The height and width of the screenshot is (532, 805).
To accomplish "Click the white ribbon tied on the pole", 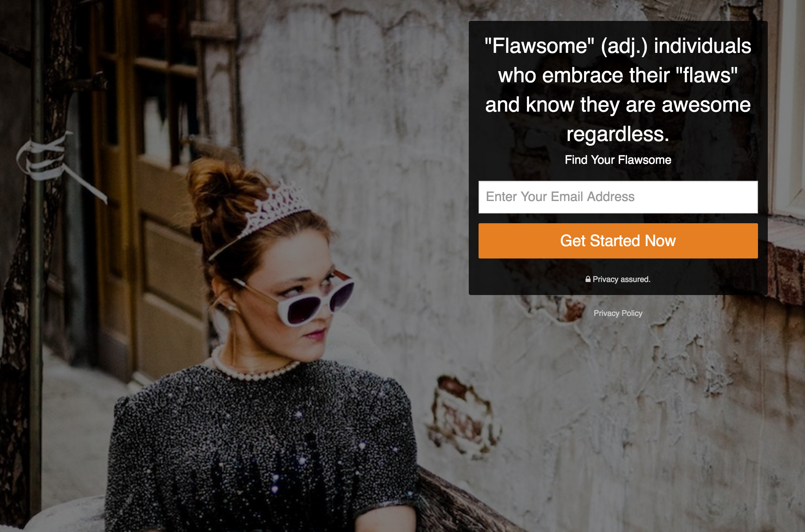I will 51,160.
